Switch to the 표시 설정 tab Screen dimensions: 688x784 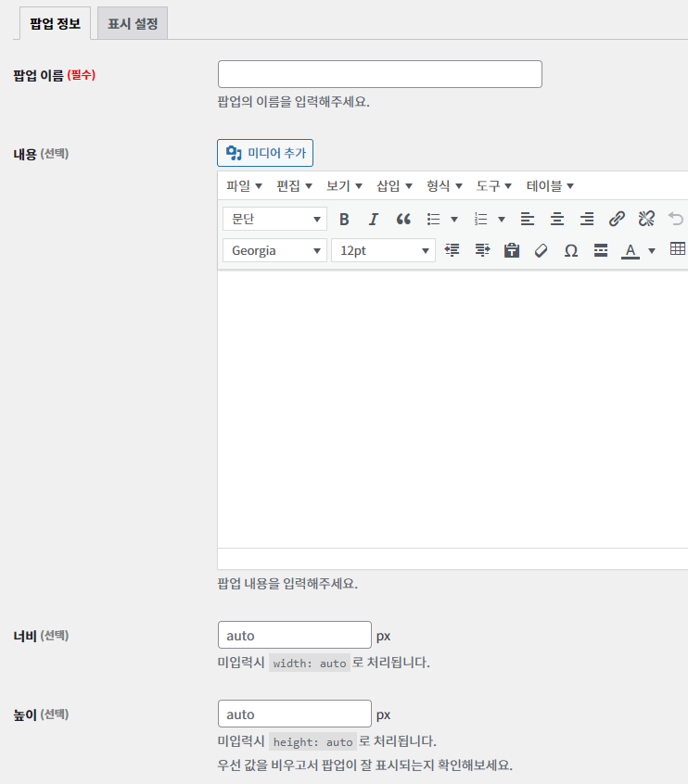pos(133,23)
